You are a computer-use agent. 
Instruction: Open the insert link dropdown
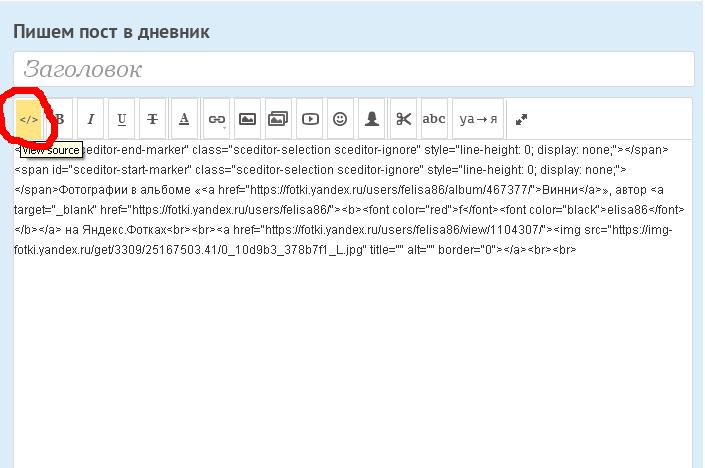click(217, 119)
